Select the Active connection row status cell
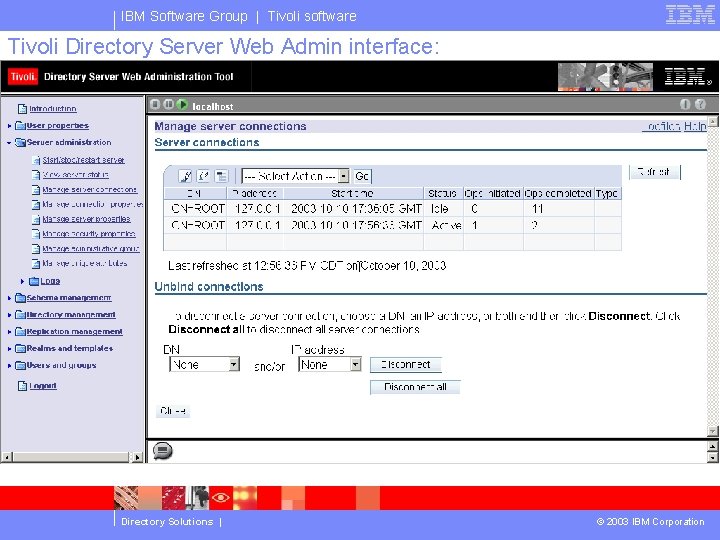Viewport: 720px width, 540px height. point(443,225)
